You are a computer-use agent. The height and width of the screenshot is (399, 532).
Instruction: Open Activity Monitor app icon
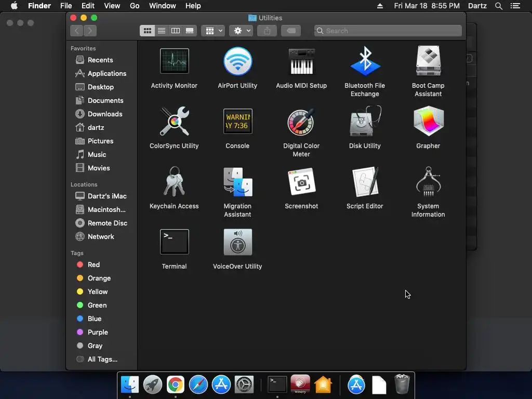click(x=174, y=61)
